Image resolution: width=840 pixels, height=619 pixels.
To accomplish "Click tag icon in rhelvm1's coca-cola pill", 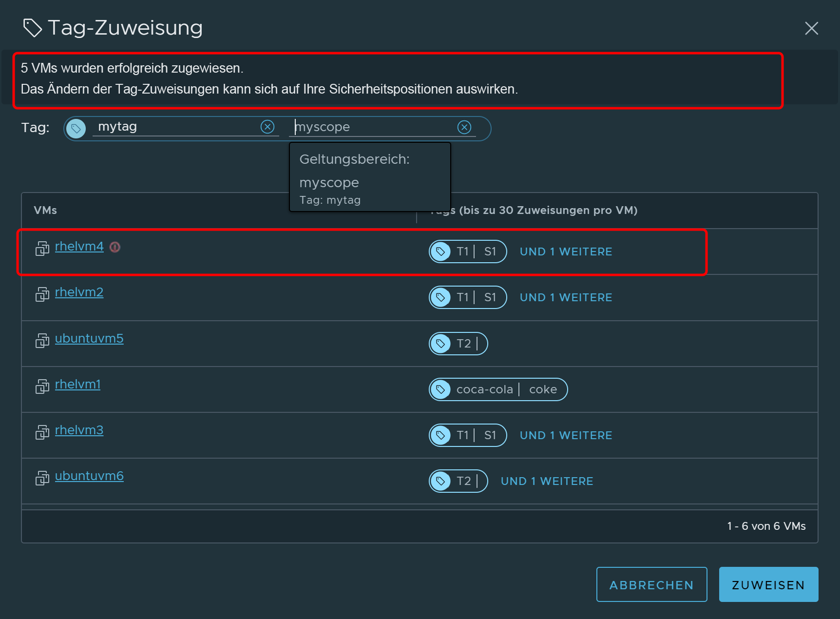I will [x=441, y=389].
